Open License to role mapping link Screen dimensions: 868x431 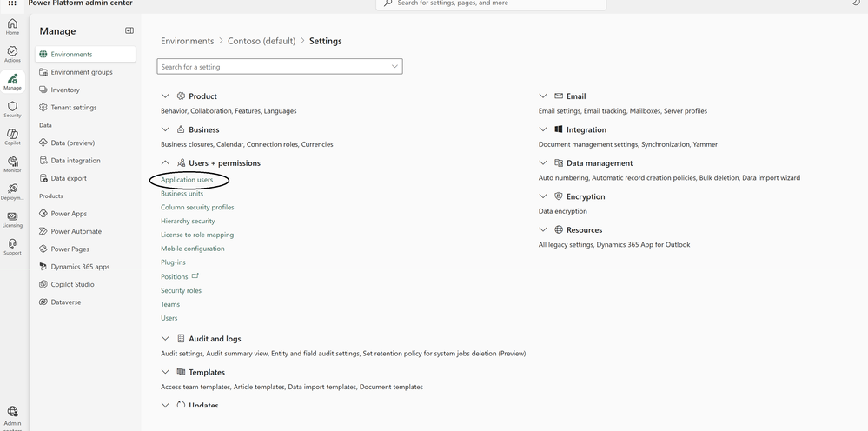pyautogui.click(x=197, y=235)
